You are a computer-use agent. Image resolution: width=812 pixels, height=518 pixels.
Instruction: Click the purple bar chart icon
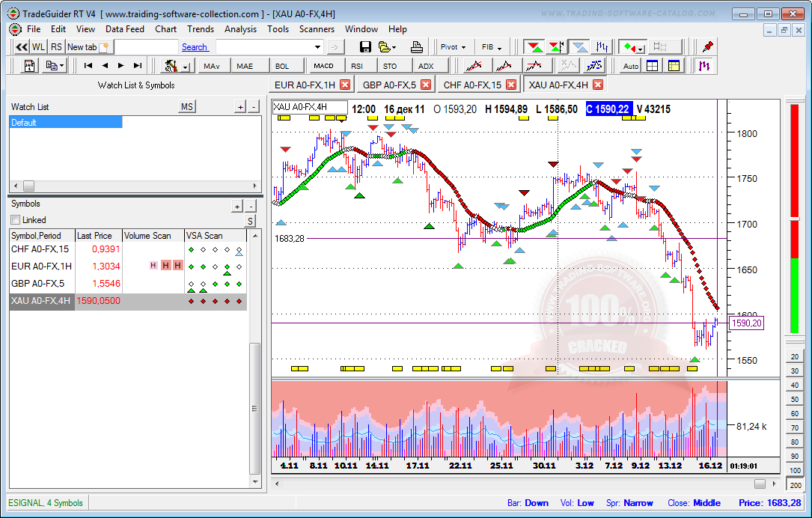coord(704,66)
